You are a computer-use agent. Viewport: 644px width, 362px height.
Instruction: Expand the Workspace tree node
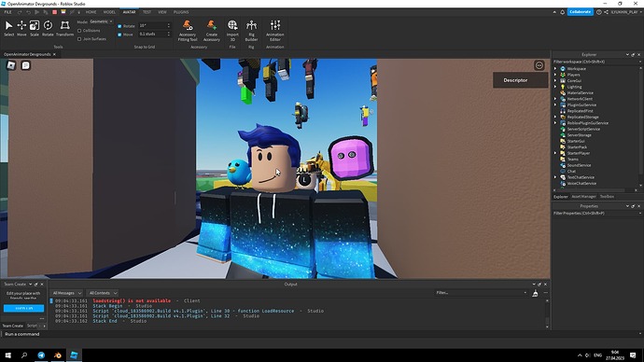555,69
